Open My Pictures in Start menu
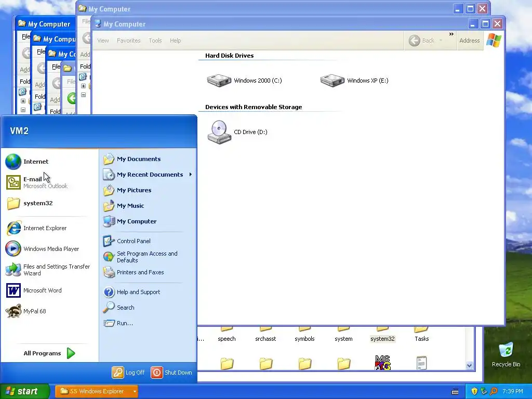 point(127,190)
